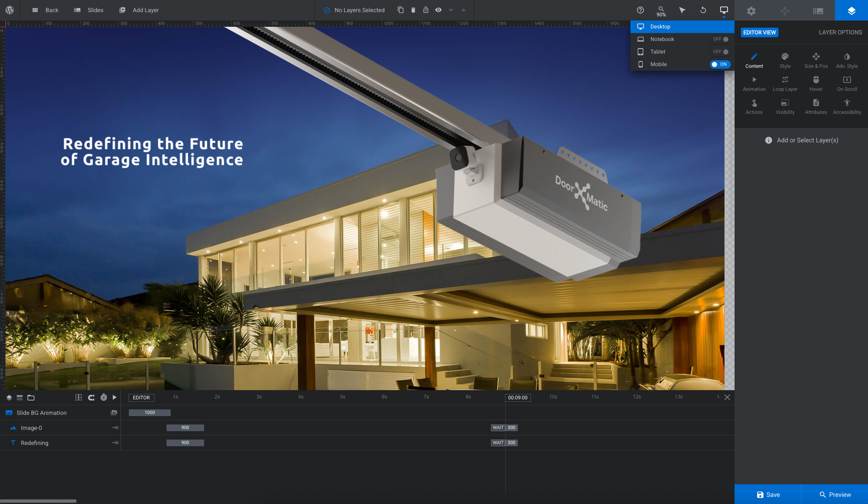Click the undo history icon
The width and height of the screenshot is (868, 504).
click(703, 10)
